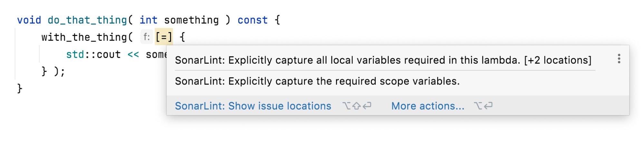Open the More actions... link
Screen dimensions: 644x142
pyautogui.click(x=428, y=106)
